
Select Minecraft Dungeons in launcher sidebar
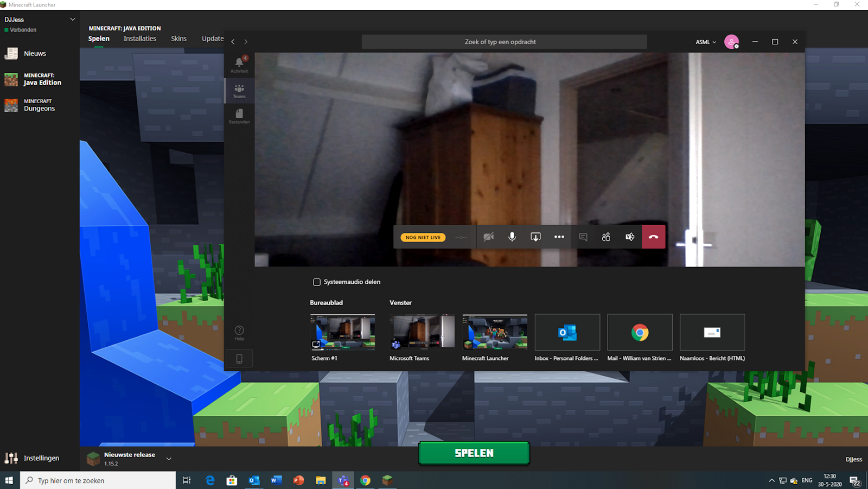[x=40, y=105]
